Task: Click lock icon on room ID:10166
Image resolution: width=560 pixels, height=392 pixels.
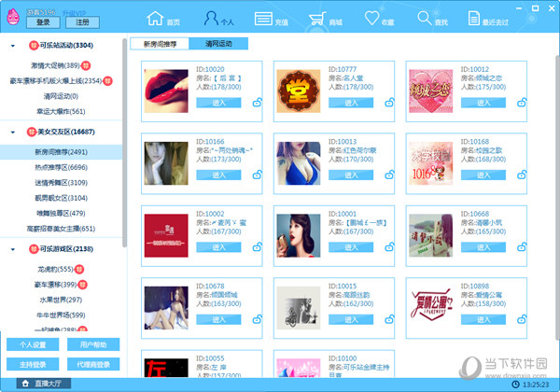Action: 258,175
